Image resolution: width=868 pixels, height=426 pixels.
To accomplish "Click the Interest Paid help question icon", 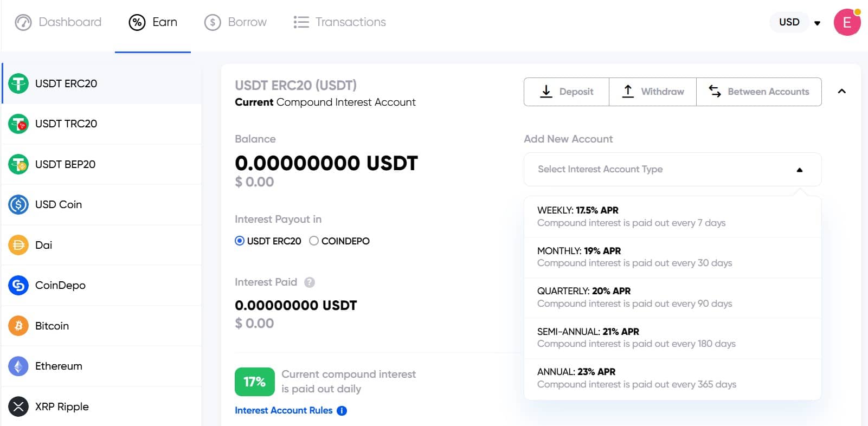I will [310, 282].
